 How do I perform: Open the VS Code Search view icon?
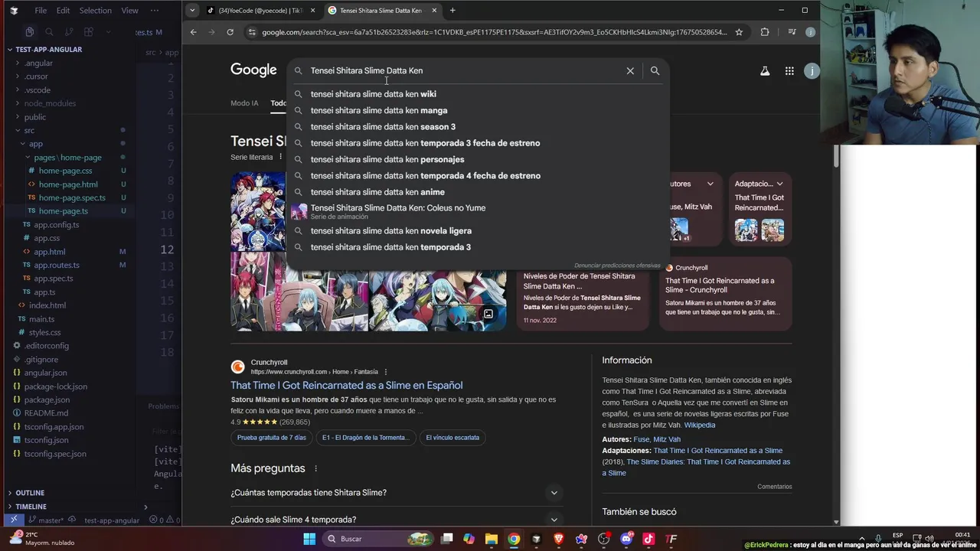click(x=49, y=32)
